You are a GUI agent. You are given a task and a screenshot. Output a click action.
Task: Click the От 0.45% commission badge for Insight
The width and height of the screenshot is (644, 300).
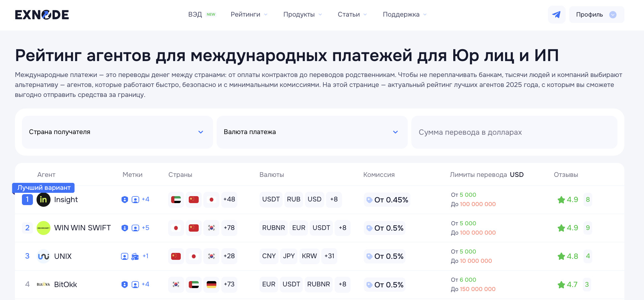point(387,200)
